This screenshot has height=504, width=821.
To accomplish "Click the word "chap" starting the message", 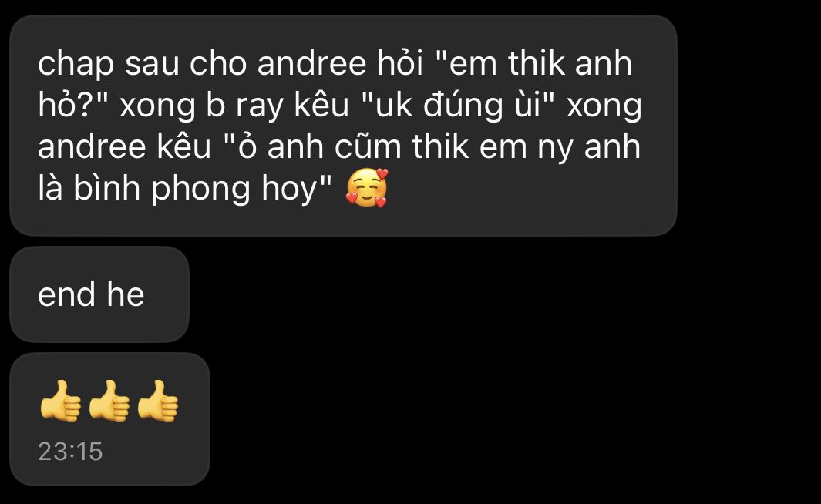I will pyautogui.click(x=76, y=65).
